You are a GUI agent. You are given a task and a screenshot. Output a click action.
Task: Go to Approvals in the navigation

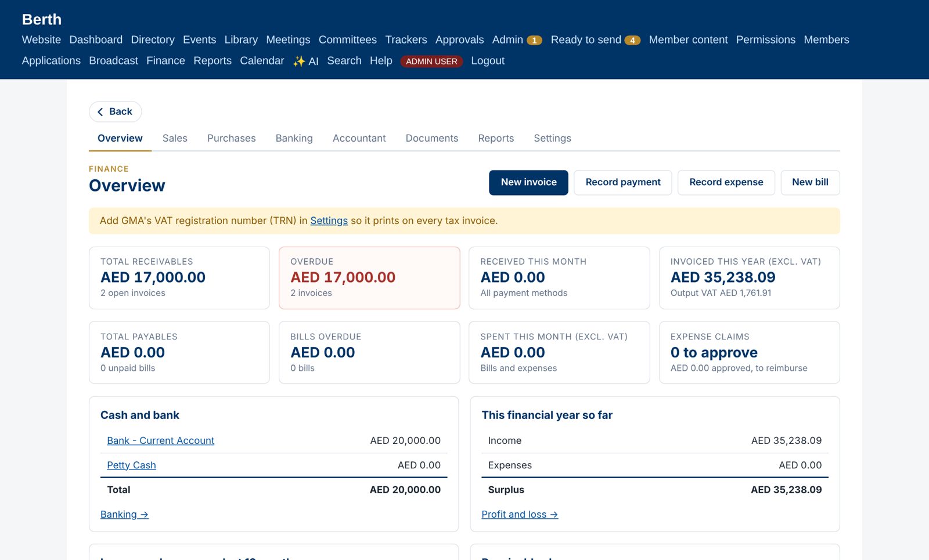[x=460, y=39]
